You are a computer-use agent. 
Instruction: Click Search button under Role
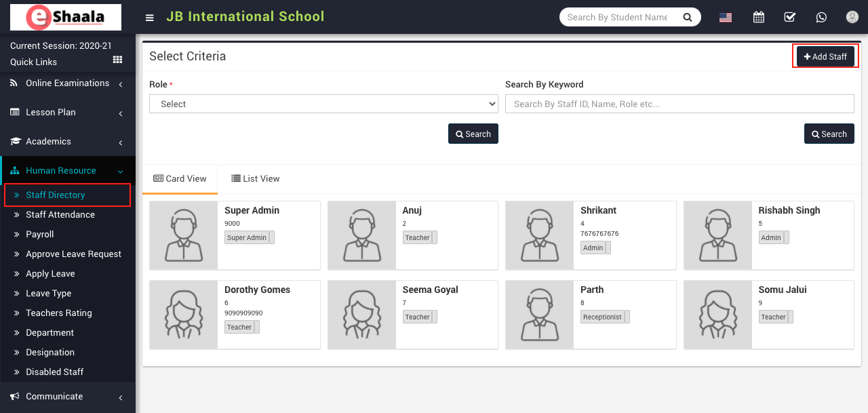473,134
